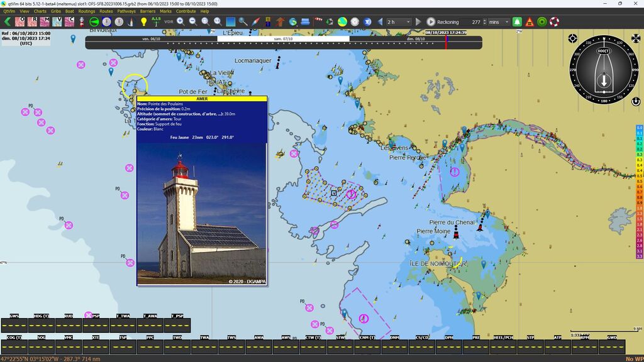Viewport: 644px width, 362px height.
Task: Click the globe toolbar icon
Action: click(x=293, y=22)
